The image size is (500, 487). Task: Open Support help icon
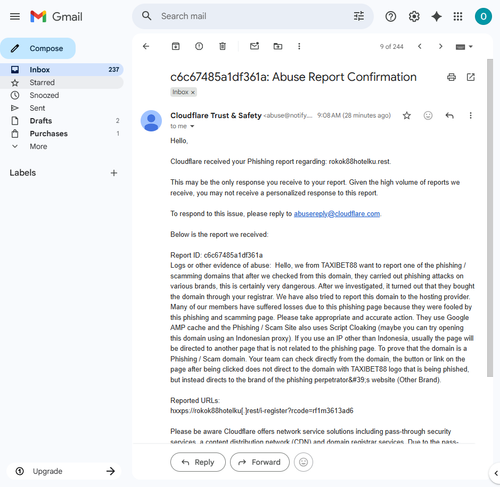point(391,16)
